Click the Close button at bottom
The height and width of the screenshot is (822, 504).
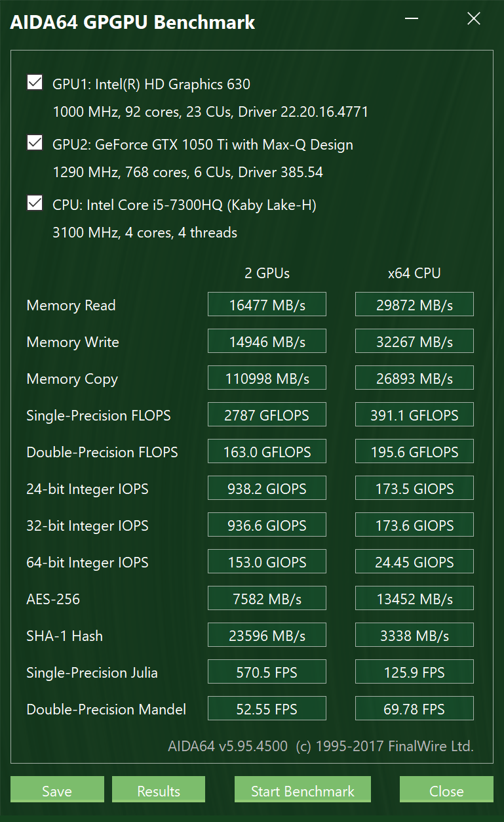click(x=446, y=791)
